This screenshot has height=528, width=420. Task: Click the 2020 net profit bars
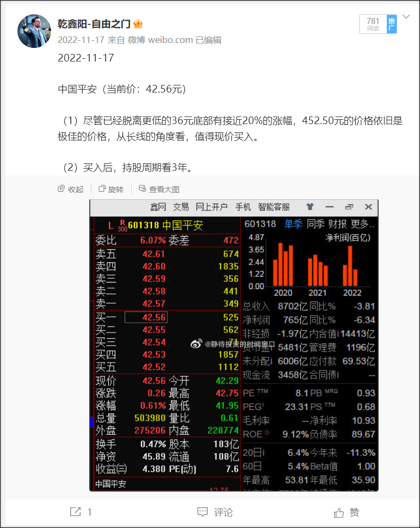[x=283, y=265]
